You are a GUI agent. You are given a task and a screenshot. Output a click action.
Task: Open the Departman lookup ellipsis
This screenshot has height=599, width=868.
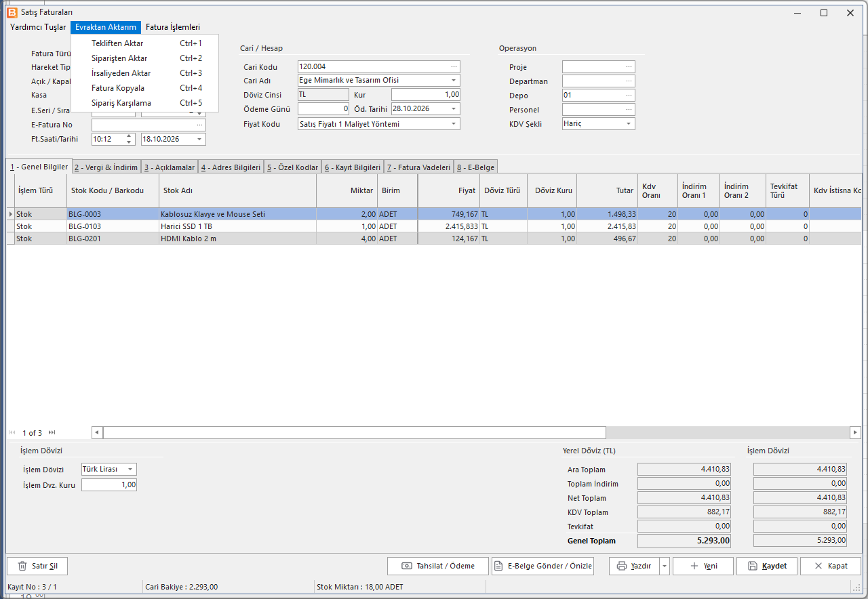(629, 81)
